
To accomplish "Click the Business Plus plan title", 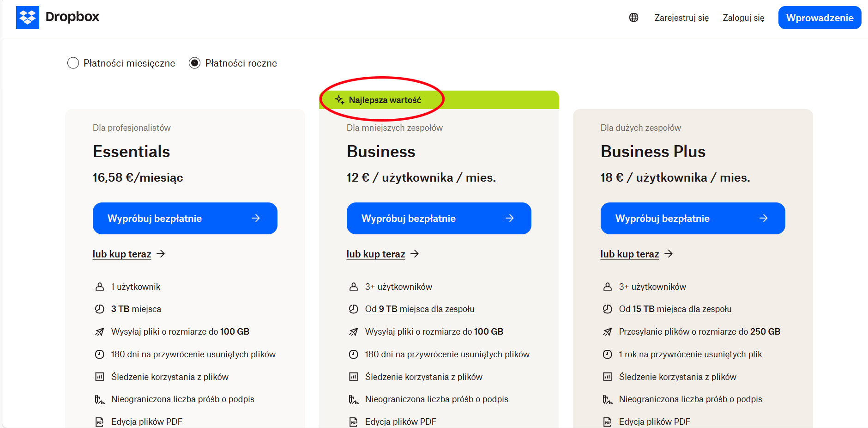I will click(x=653, y=152).
